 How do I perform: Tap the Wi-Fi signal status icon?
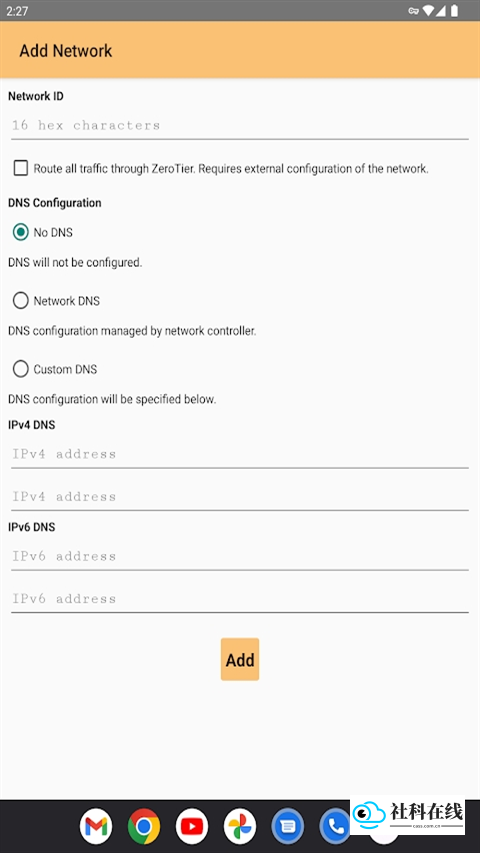click(x=429, y=10)
